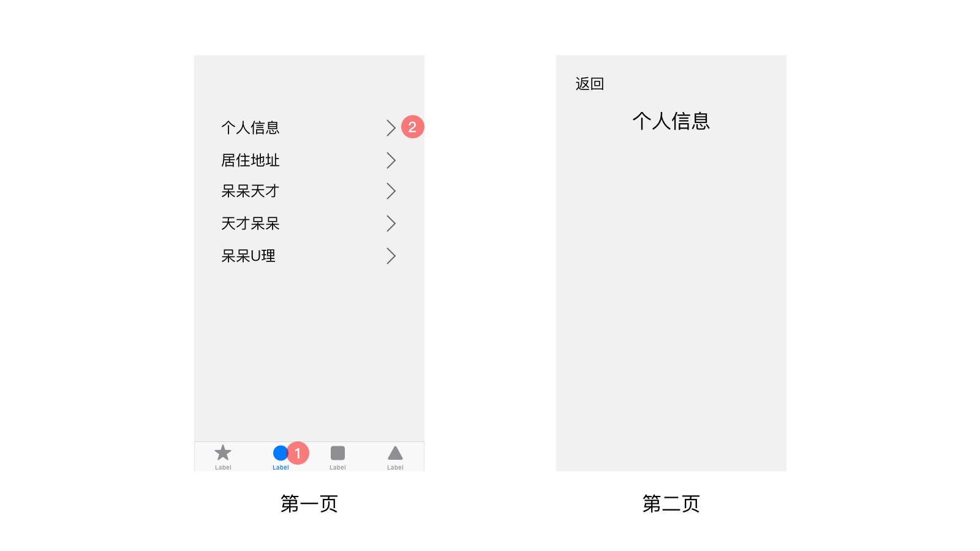Screen dimensions: 980x551
Task: Click the red badge numbered 2
Action: point(412,127)
